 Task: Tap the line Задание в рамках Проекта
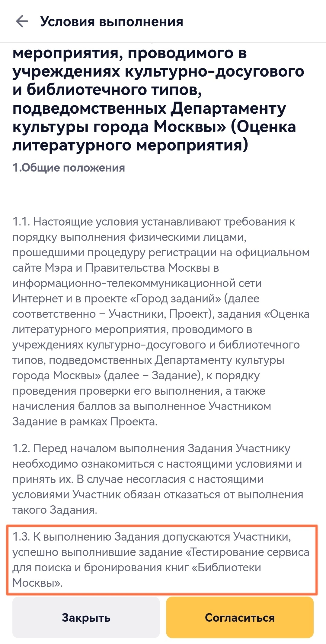tap(85, 421)
